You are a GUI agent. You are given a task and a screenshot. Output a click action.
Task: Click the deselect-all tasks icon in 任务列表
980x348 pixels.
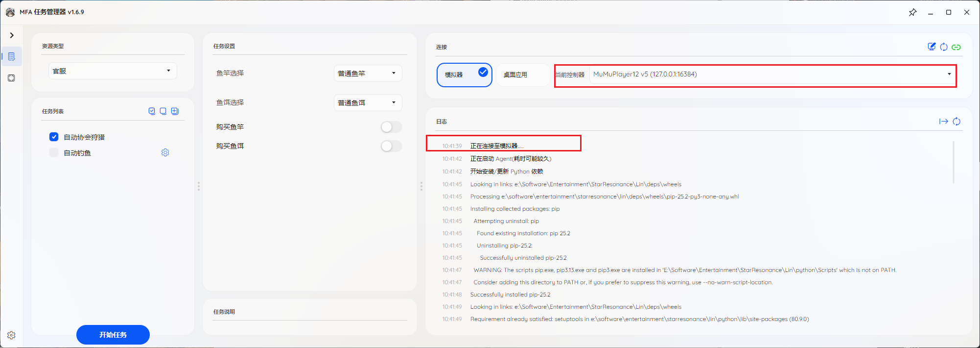pyautogui.click(x=163, y=111)
